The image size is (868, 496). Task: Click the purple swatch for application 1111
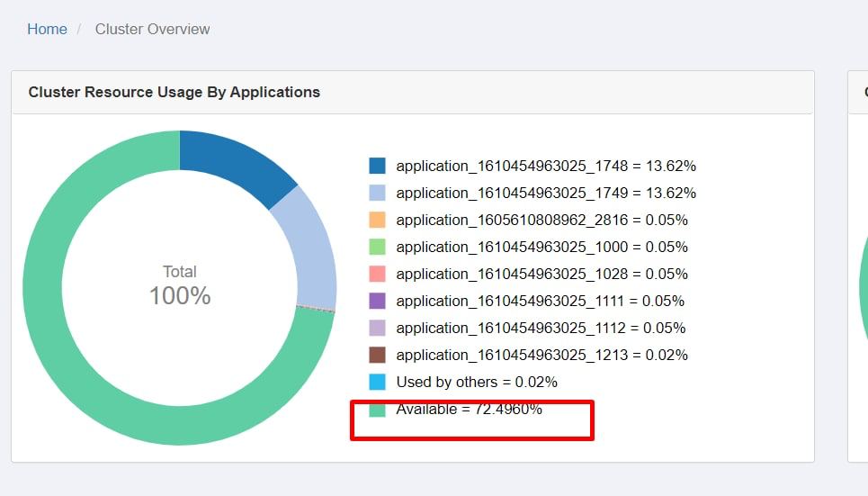tap(378, 301)
